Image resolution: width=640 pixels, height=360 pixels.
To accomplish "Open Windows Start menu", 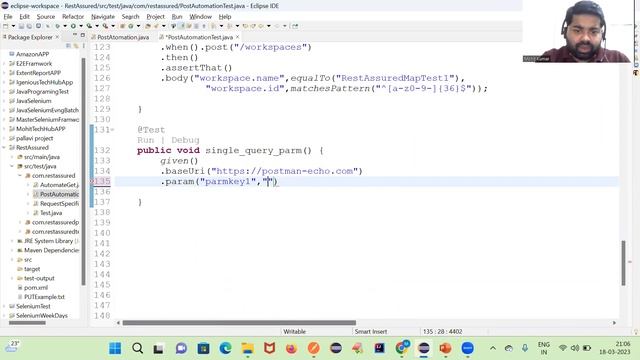I will [115, 348].
